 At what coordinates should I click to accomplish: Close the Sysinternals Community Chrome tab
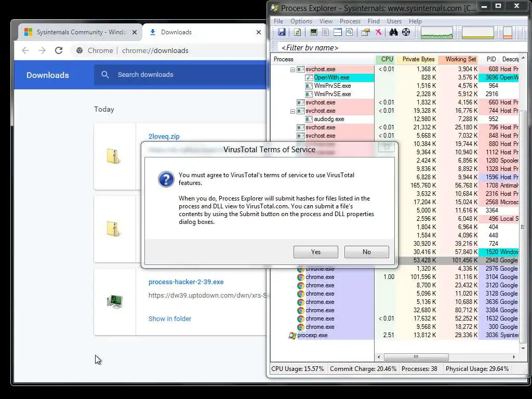(135, 32)
